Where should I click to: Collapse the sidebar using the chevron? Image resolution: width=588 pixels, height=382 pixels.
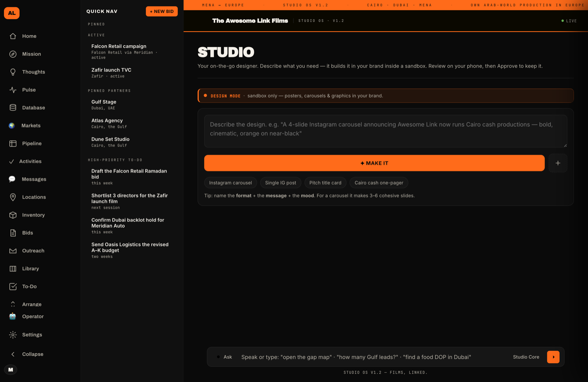click(x=13, y=354)
